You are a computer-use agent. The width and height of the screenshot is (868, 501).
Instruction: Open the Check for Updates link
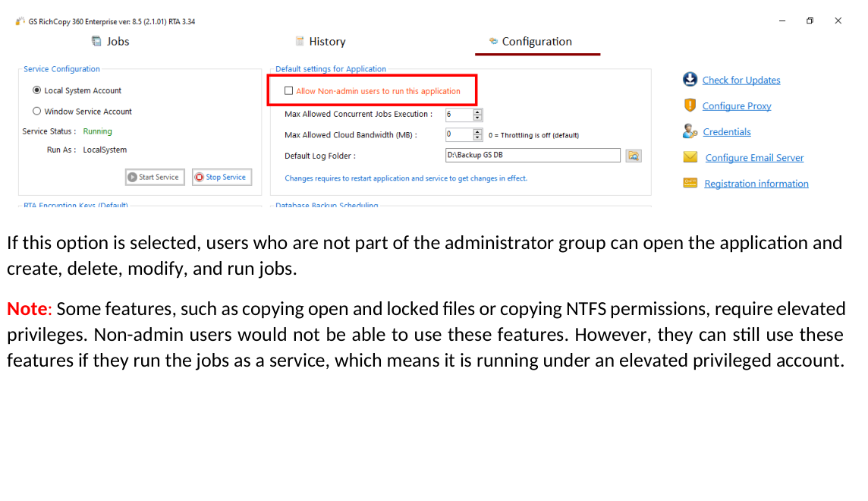tap(741, 80)
